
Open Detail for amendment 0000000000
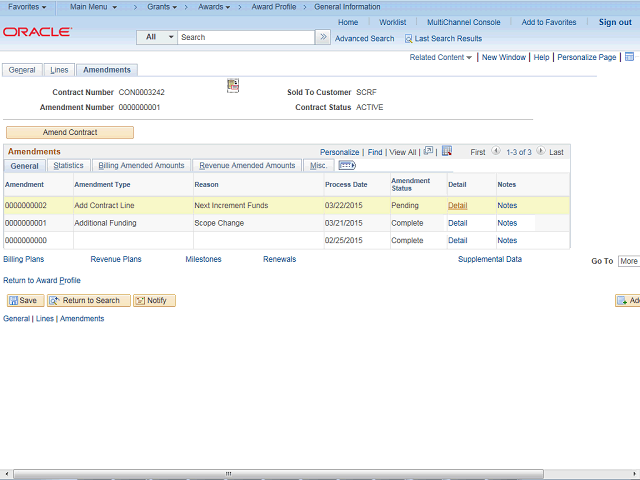pos(458,240)
